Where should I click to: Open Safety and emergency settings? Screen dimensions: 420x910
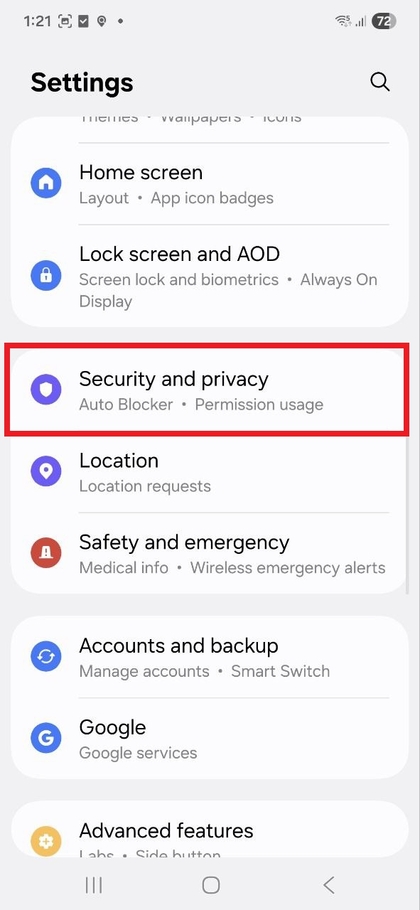point(210,553)
